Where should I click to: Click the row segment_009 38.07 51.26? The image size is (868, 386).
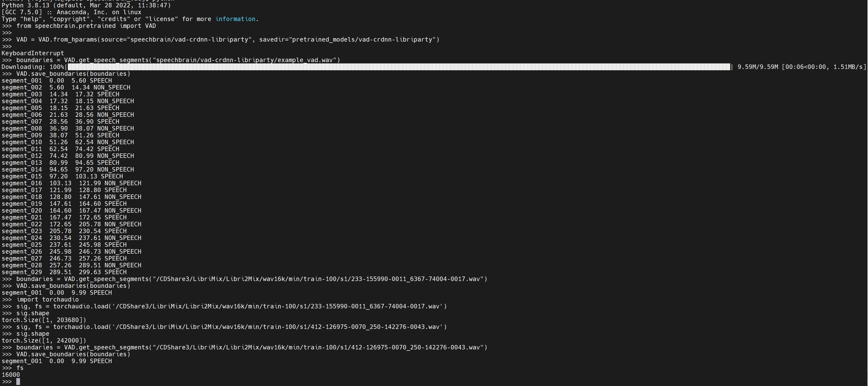60,135
